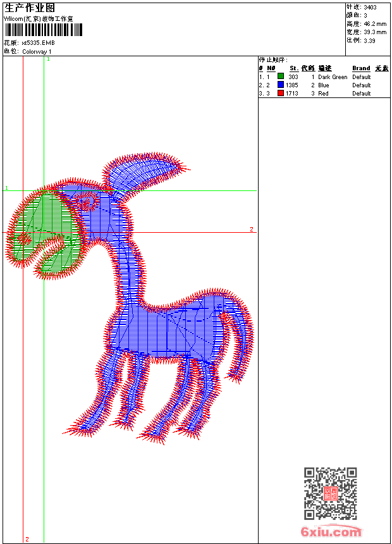
Task: Click the 针迹 3403 stitch count value
Action: (370, 7)
